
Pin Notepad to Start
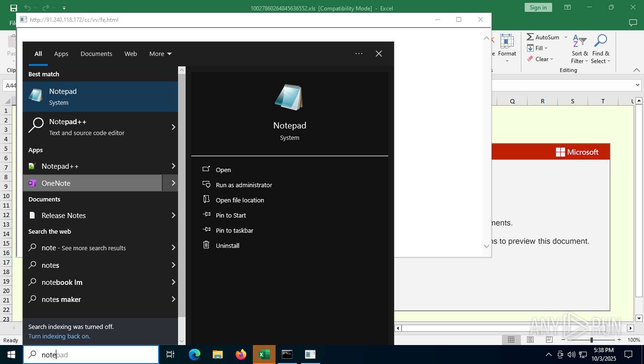click(231, 215)
